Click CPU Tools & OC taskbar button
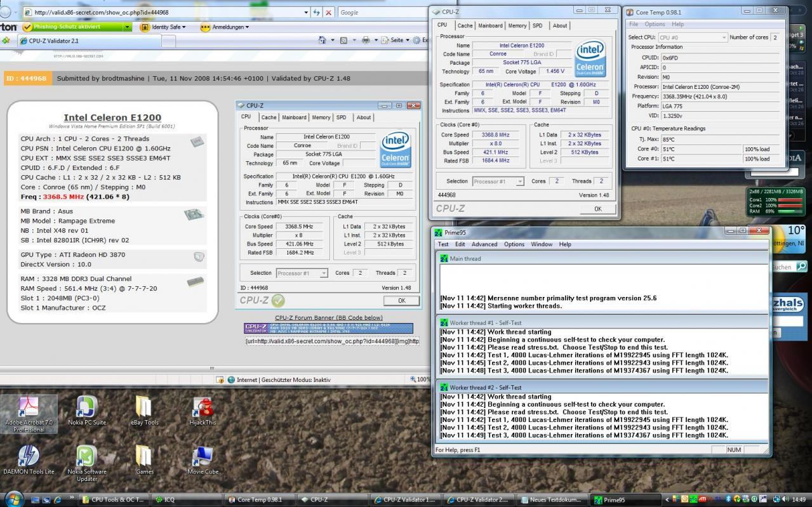Image resolution: width=812 pixels, height=507 pixels. [115, 499]
